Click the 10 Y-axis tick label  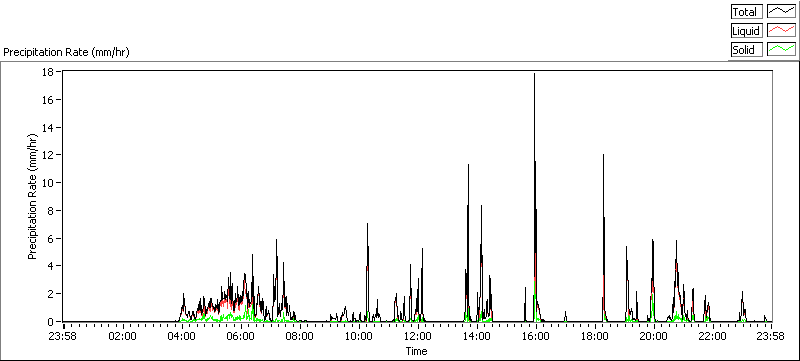tap(48, 183)
